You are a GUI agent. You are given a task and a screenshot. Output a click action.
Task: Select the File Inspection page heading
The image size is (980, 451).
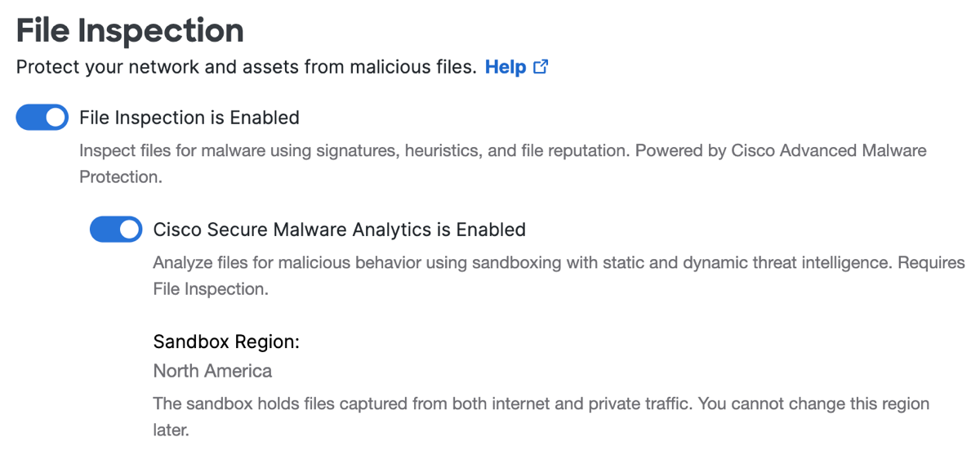point(130,30)
